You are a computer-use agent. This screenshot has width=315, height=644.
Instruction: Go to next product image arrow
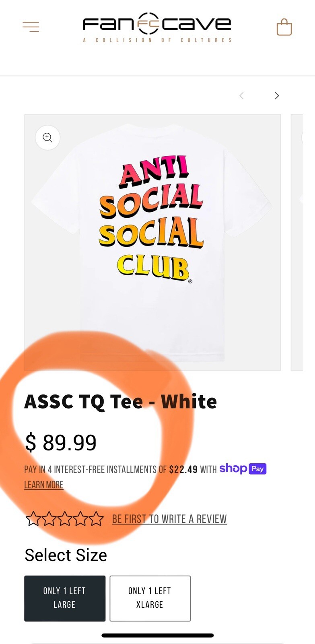point(277,96)
